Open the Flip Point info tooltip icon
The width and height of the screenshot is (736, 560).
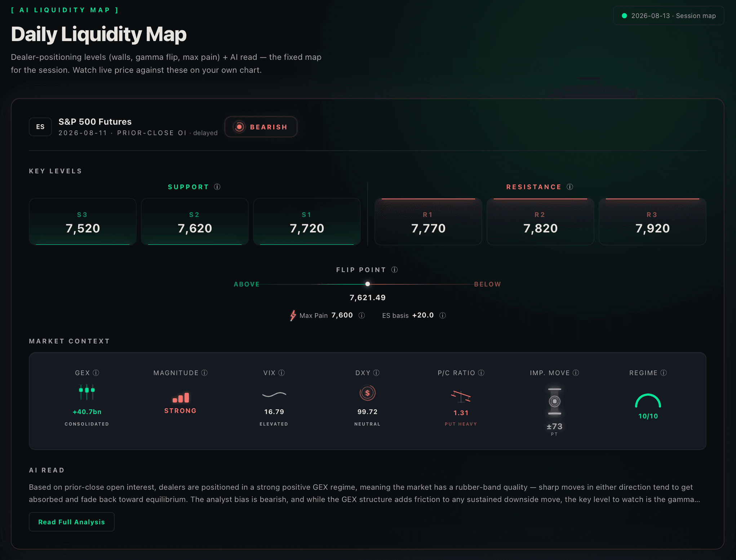(395, 270)
